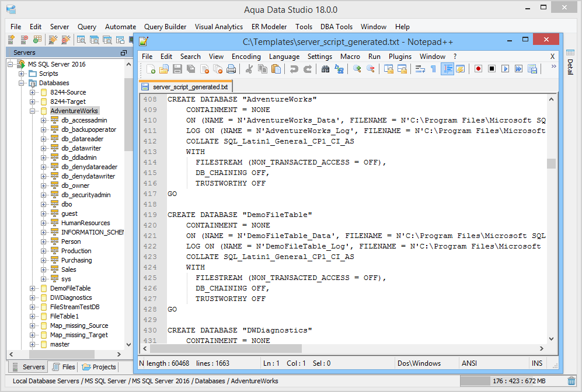Image resolution: width=582 pixels, height=392 pixels.
Task: Click the Copy icon in Notepad++ toolbar
Action: pyautogui.click(x=263, y=69)
